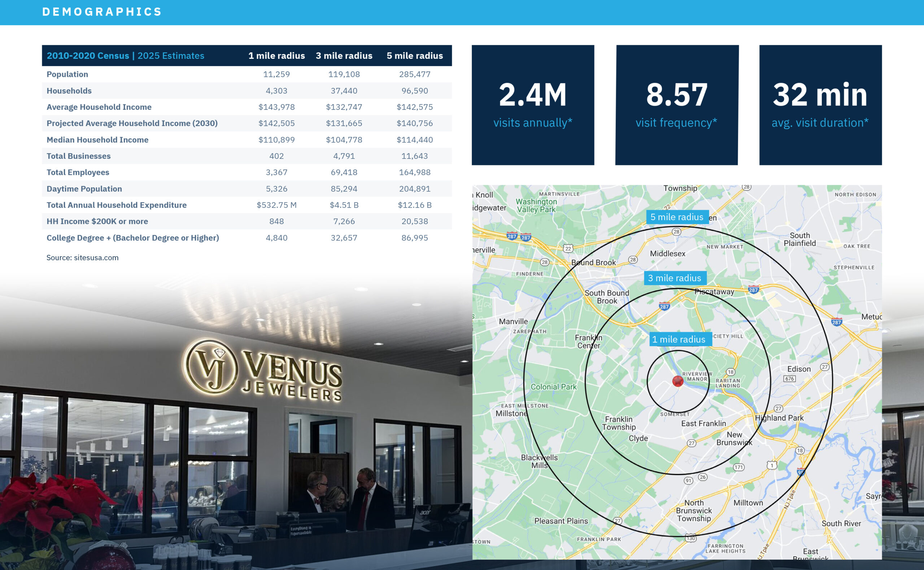The width and height of the screenshot is (924, 570).
Task: Click the red location pin on map
Action: tap(677, 381)
